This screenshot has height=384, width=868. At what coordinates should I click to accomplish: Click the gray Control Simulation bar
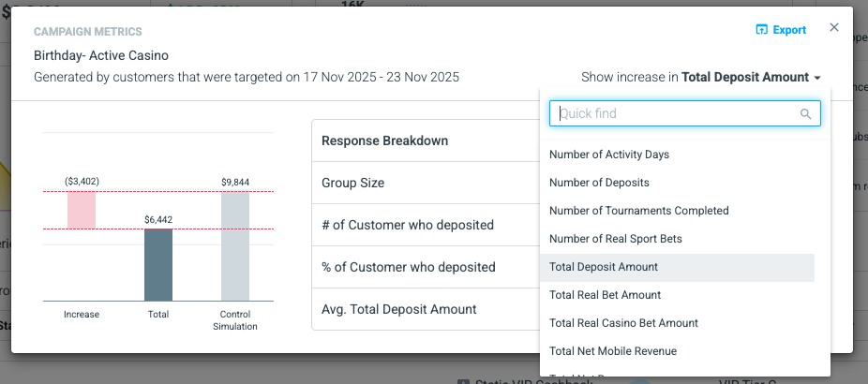235,246
